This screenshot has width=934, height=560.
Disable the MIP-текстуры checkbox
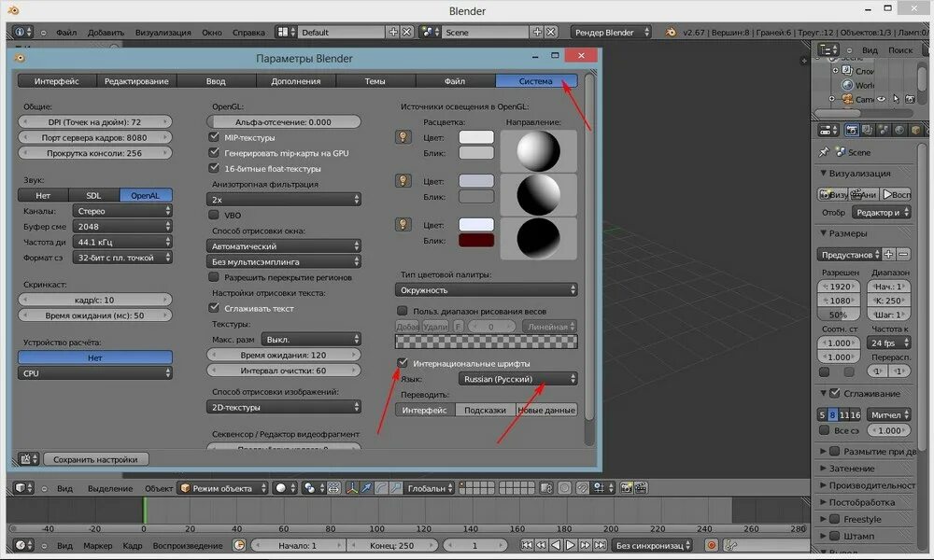(215, 137)
